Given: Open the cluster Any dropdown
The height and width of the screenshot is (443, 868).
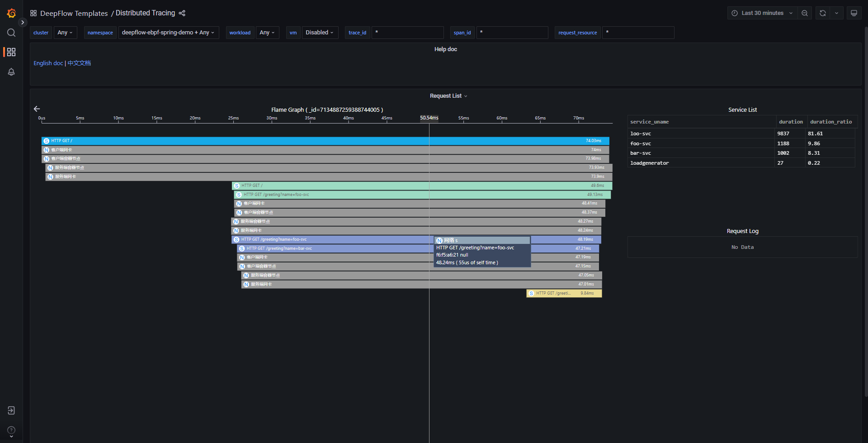Looking at the screenshot, I should 65,32.
